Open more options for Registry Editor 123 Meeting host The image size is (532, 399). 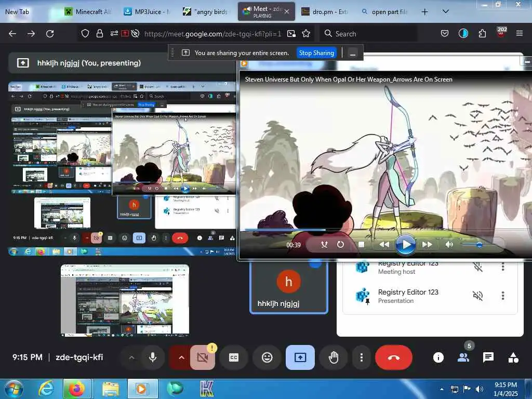point(503,267)
